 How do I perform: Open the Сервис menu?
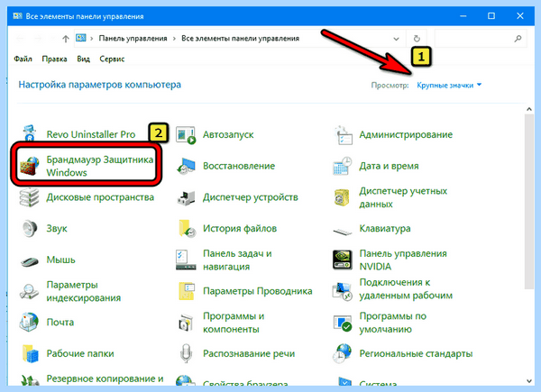[112, 59]
